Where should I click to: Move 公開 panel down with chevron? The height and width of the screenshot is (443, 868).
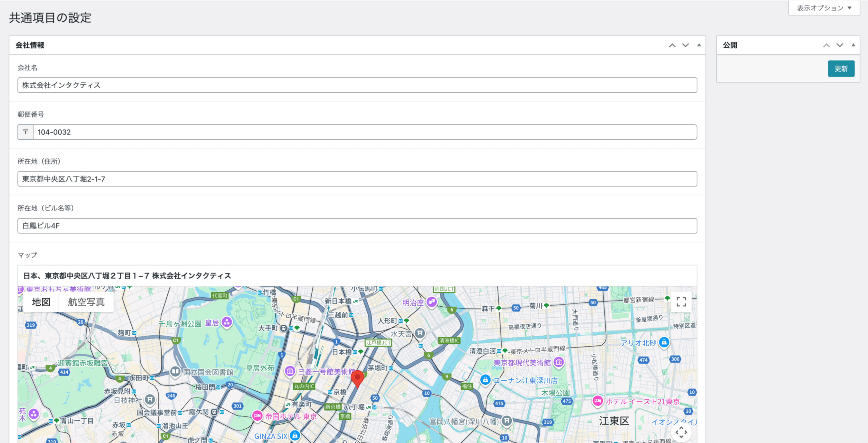coord(840,45)
